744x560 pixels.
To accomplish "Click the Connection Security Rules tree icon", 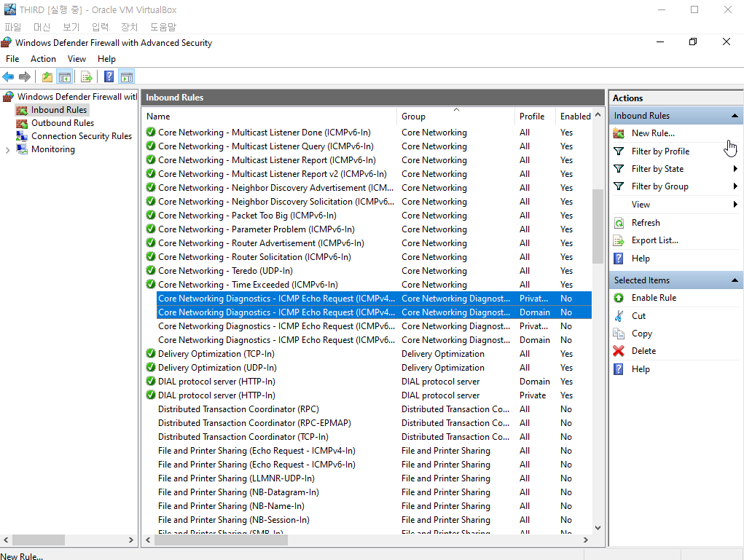I will (x=22, y=136).
